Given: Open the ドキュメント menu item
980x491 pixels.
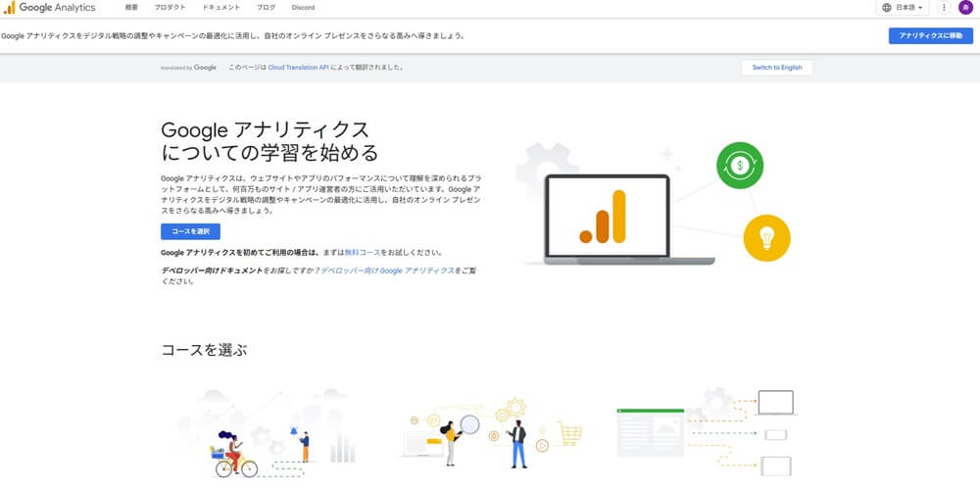Looking at the screenshot, I should pyautogui.click(x=221, y=8).
